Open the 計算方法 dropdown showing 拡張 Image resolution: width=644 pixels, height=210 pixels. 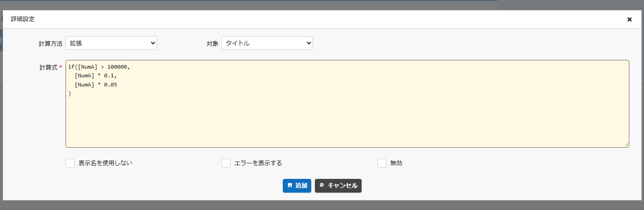[111, 43]
